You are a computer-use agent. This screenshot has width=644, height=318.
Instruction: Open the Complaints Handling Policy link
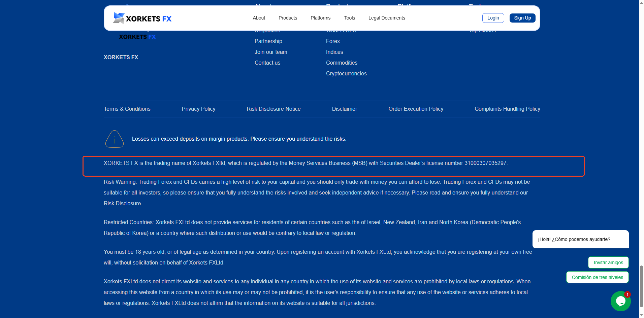507,109
